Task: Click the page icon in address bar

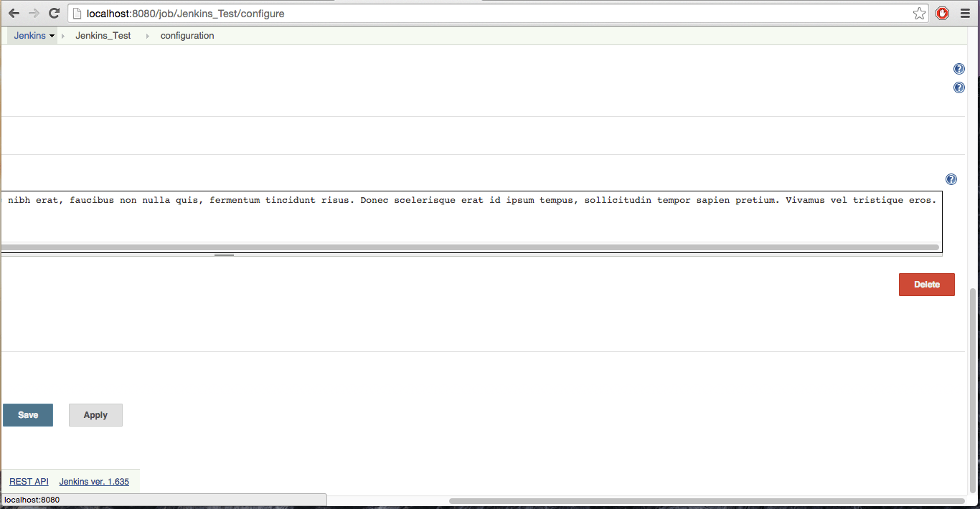Action: coord(77,14)
